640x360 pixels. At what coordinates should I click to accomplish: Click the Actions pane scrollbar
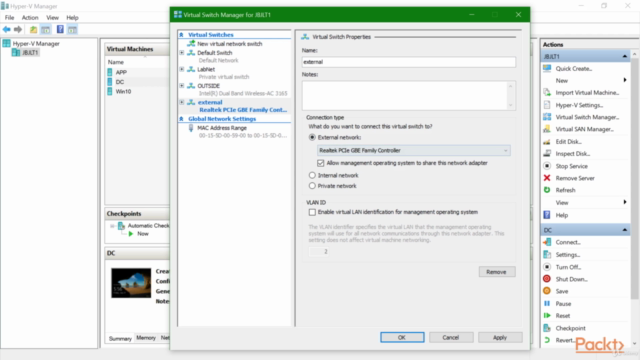[x=634, y=180]
